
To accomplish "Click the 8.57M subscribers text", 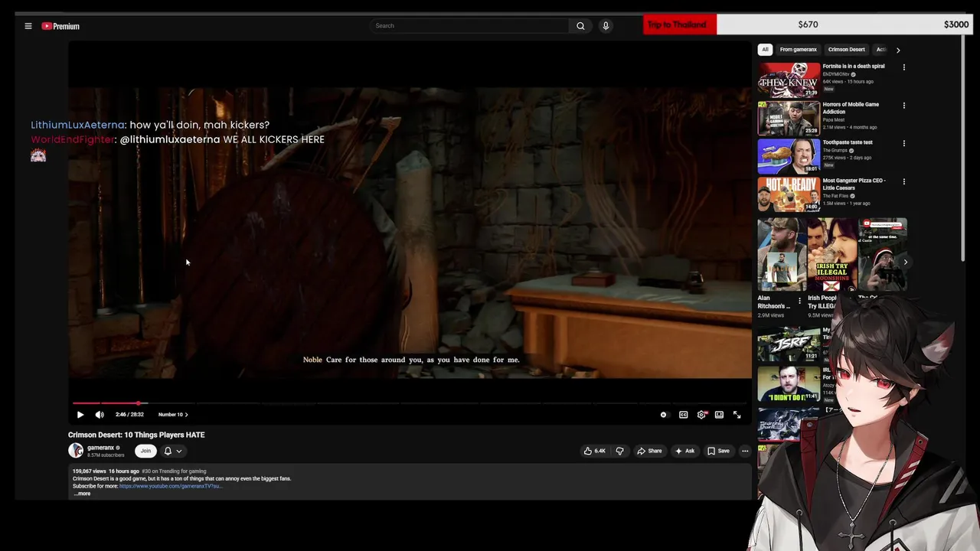I will click(x=106, y=455).
